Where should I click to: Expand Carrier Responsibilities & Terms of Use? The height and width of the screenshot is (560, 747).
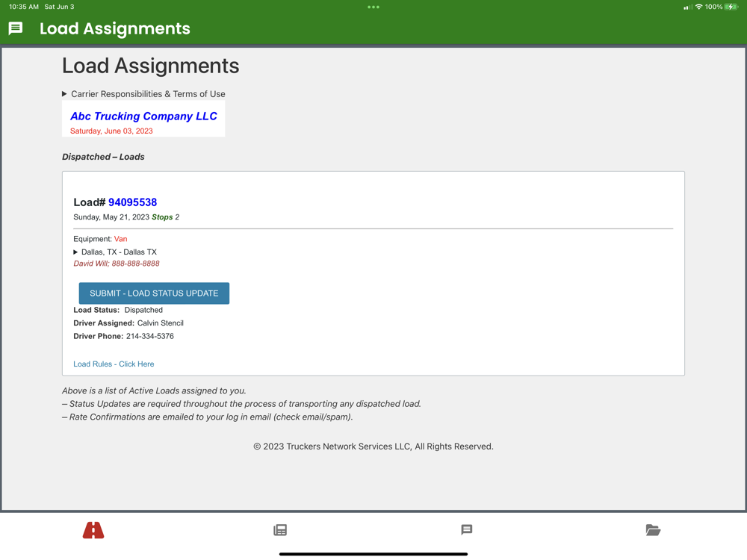(143, 94)
